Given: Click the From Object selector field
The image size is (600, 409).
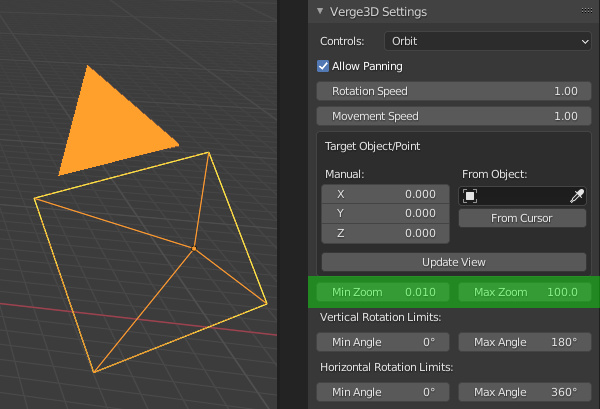Looking at the screenshot, I should (522, 196).
